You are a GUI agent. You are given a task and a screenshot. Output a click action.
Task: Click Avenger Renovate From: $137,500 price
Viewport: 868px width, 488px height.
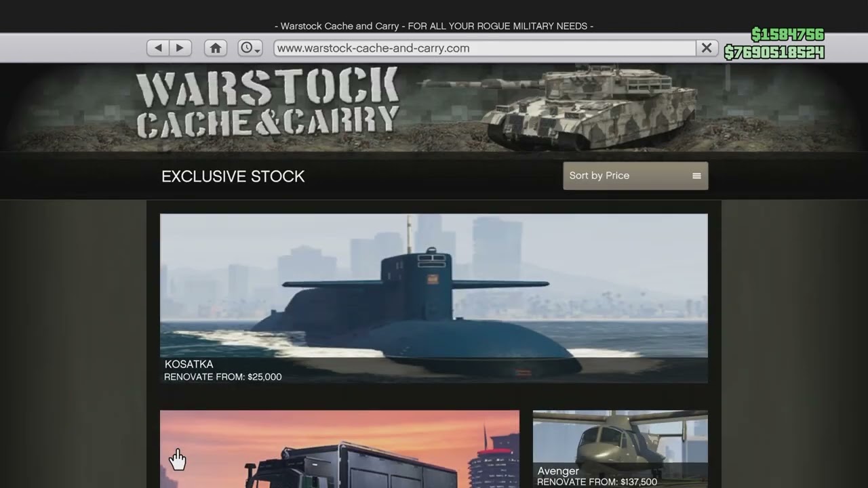click(x=597, y=483)
